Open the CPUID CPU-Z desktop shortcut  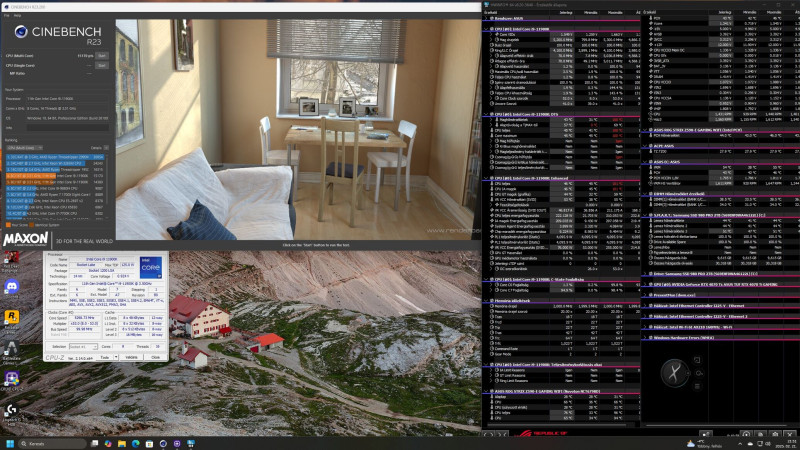point(11,381)
